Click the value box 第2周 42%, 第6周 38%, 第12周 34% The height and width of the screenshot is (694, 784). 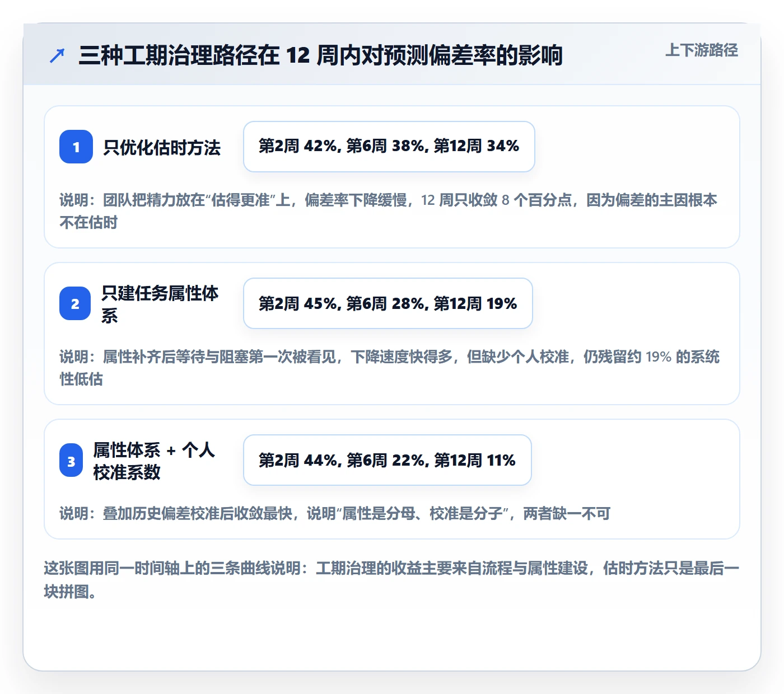(389, 147)
